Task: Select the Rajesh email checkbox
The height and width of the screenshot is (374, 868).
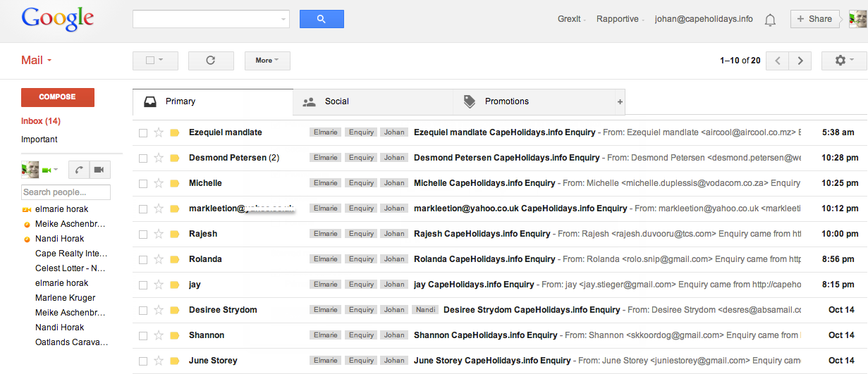Action: pyautogui.click(x=143, y=234)
